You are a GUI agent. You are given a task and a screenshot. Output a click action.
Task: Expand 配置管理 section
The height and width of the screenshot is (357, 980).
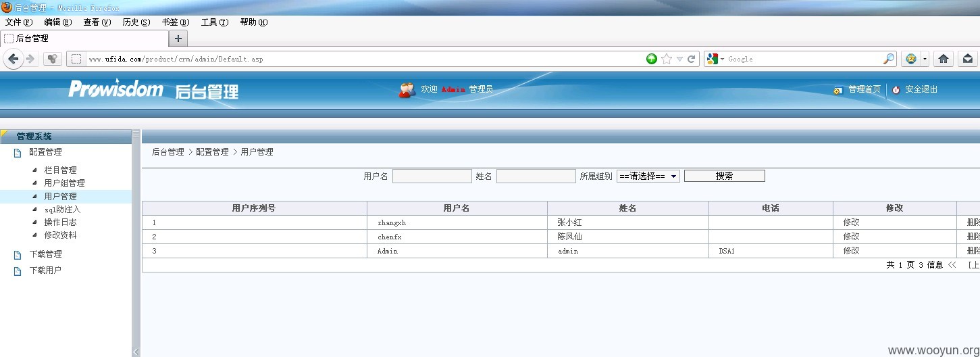tap(45, 152)
